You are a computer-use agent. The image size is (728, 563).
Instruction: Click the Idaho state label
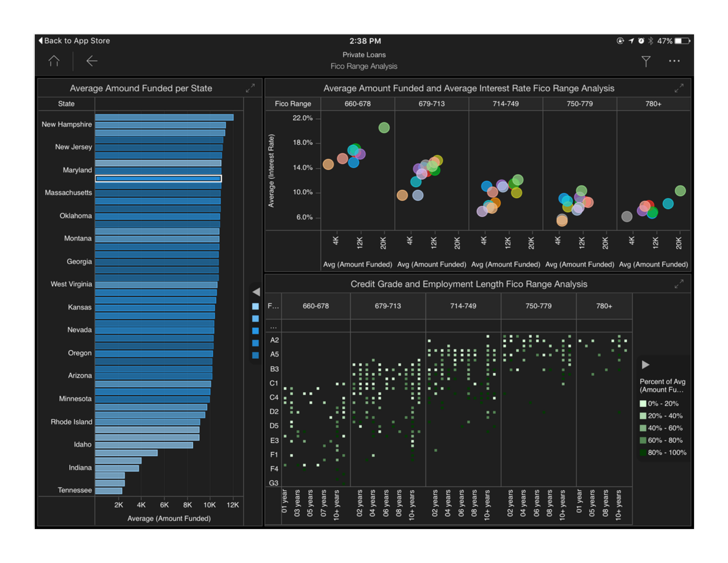83,444
